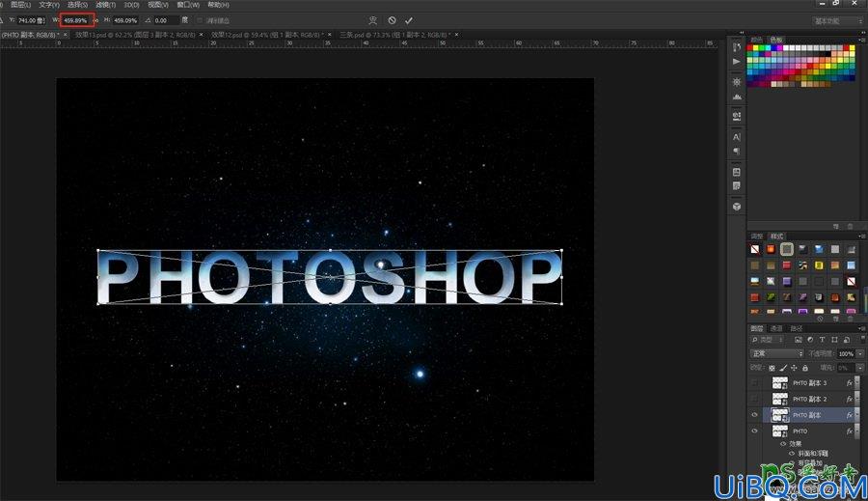The width and height of the screenshot is (868, 501).
Task: Open the Character panel 'A' icon
Action: [736, 136]
